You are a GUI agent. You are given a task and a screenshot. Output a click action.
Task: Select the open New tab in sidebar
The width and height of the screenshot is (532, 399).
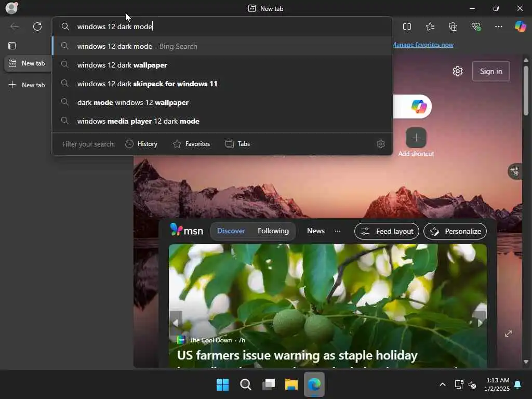[x=28, y=63]
